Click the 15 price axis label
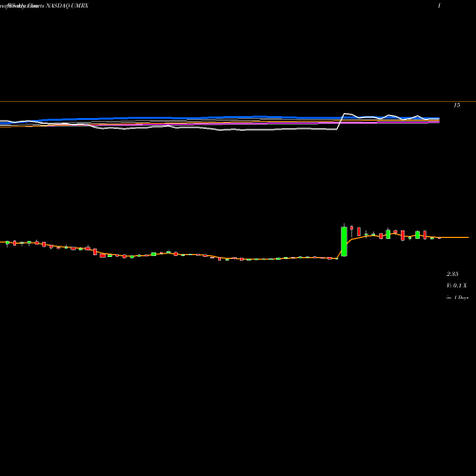 pyautogui.click(x=456, y=105)
